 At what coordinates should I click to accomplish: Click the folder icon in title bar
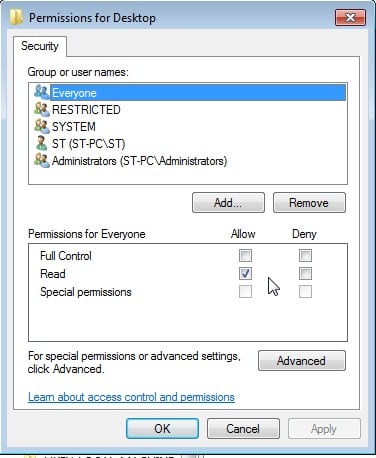pyautogui.click(x=16, y=17)
